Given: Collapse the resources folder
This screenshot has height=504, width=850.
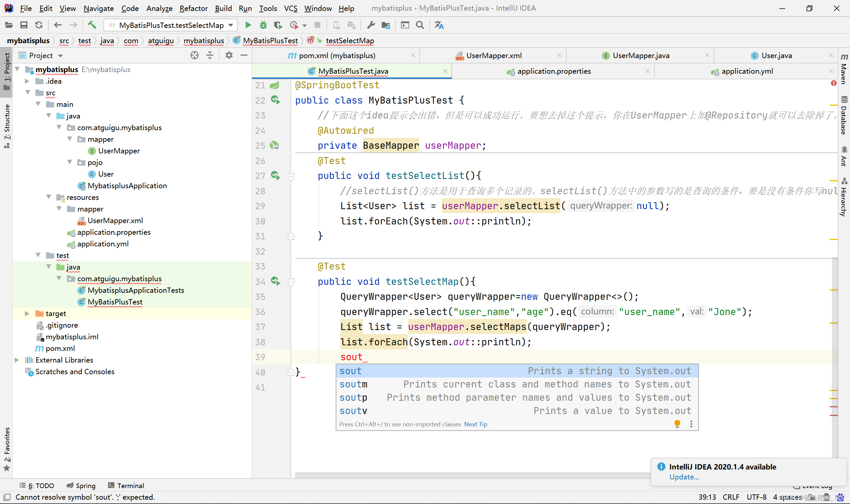Looking at the screenshot, I should (49, 197).
